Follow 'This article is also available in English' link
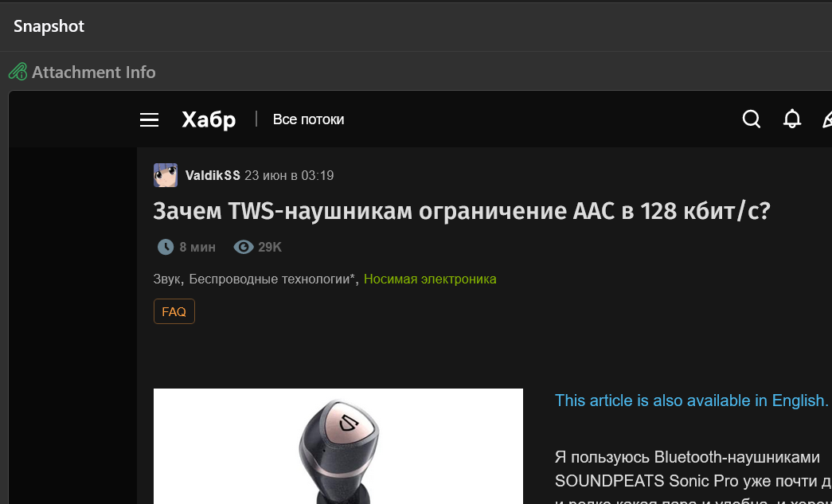Image resolution: width=832 pixels, height=504 pixels. 691,400
